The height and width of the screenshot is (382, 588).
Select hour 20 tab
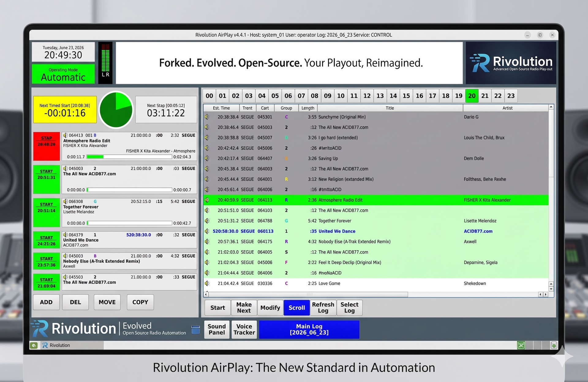pyautogui.click(x=472, y=96)
